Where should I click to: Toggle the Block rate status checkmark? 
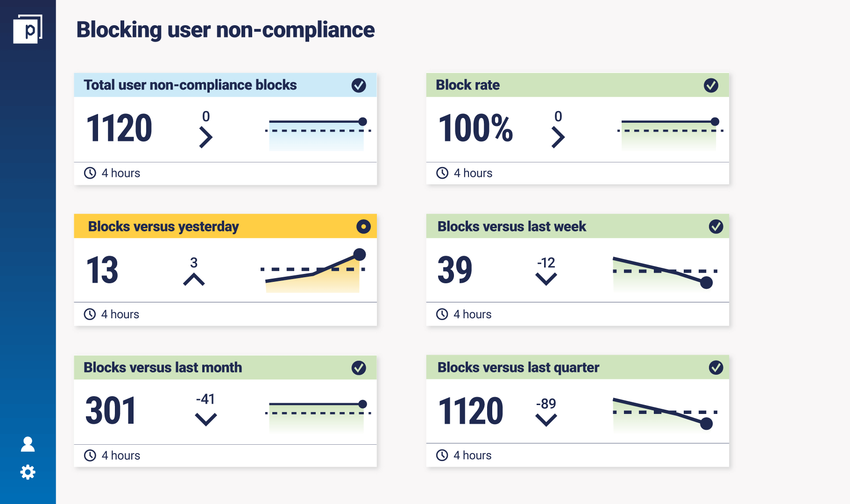710,85
